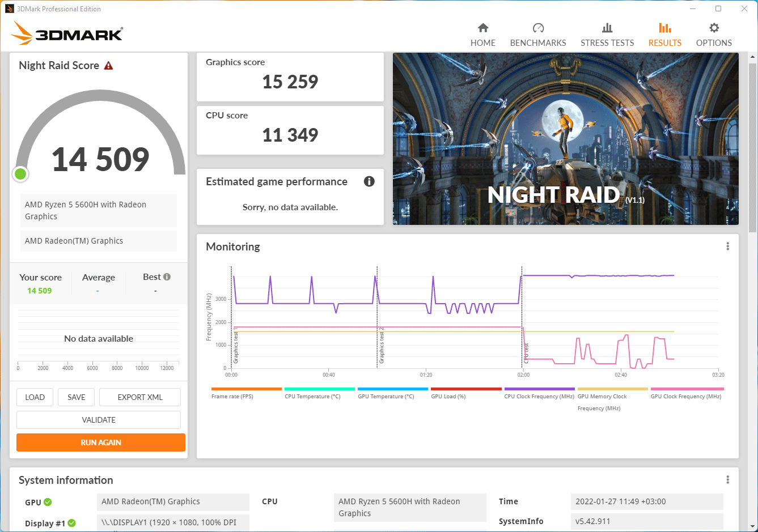Open the System information three-dot menu
Image resolution: width=758 pixels, height=532 pixels.
pos(728,480)
